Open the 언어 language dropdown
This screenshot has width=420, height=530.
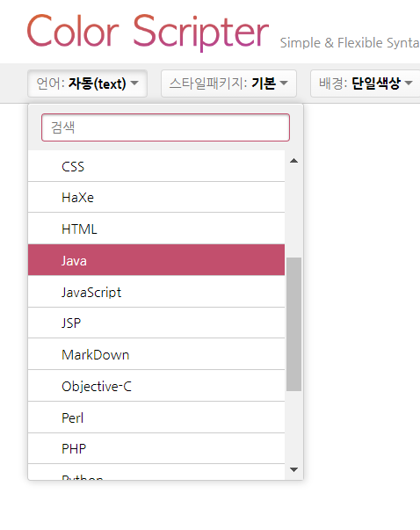[87, 83]
